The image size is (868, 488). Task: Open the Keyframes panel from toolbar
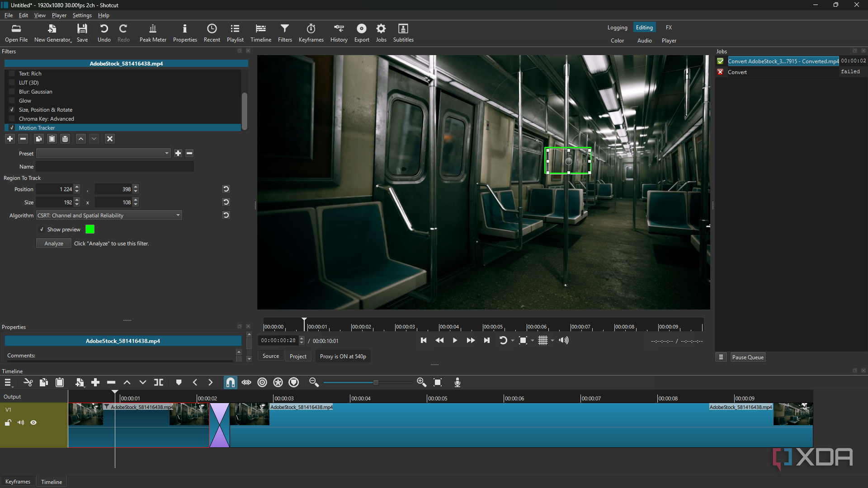(311, 33)
